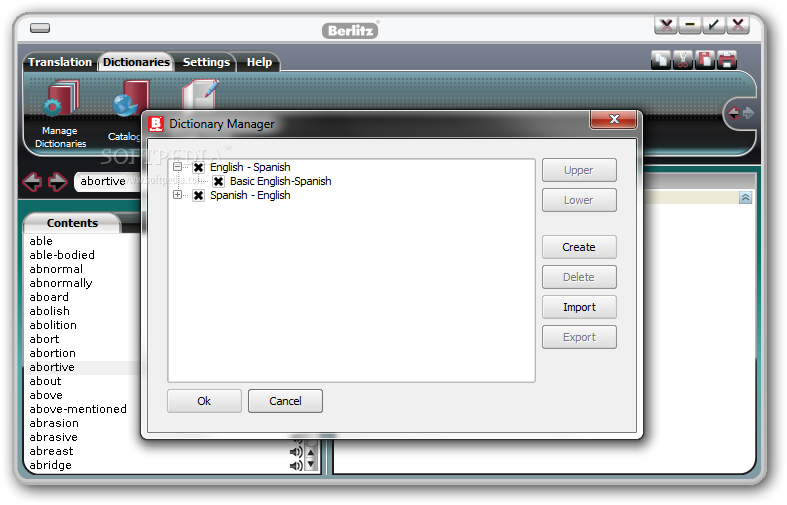Play pronunciation speaker icon for abridge
This screenshot has height=505, width=787.
pos(296,465)
